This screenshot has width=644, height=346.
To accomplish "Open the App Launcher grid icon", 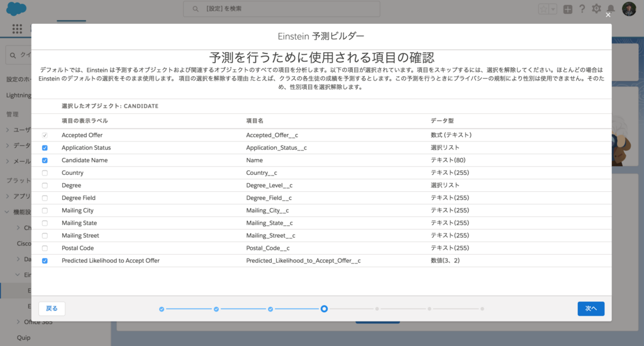I will pyautogui.click(x=17, y=28).
